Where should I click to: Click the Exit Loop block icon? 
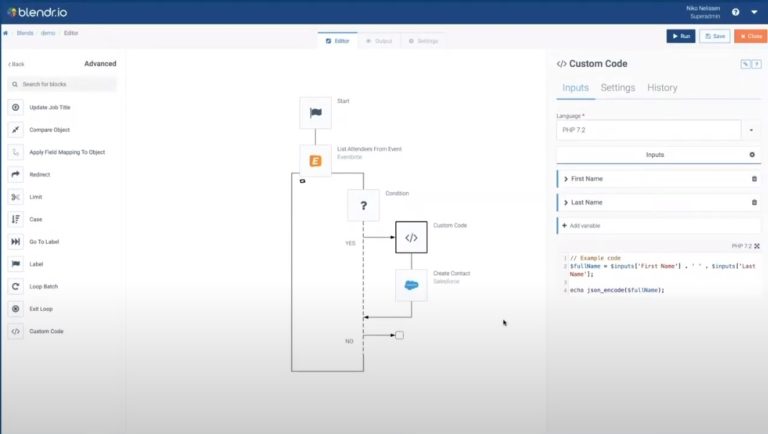pos(15,309)
